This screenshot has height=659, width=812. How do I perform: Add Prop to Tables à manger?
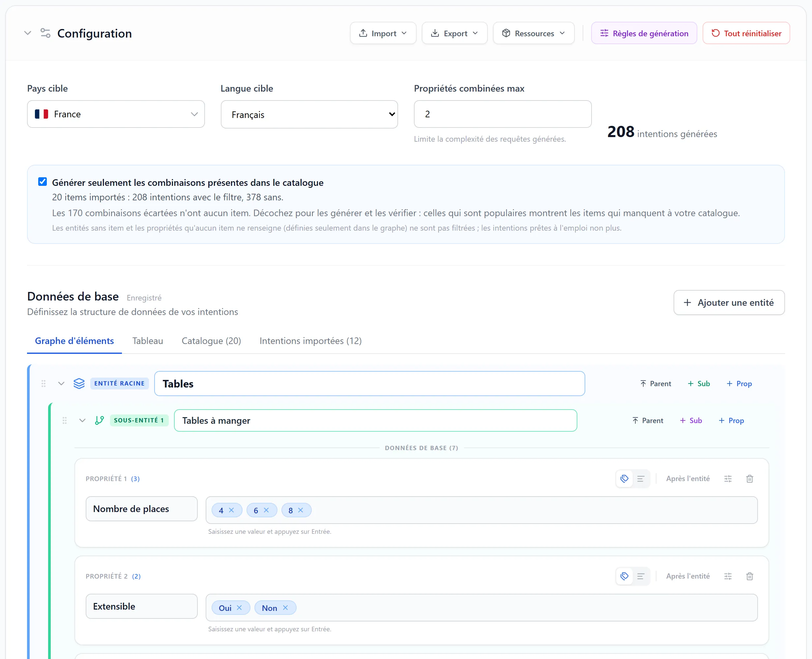click(731, 420)
